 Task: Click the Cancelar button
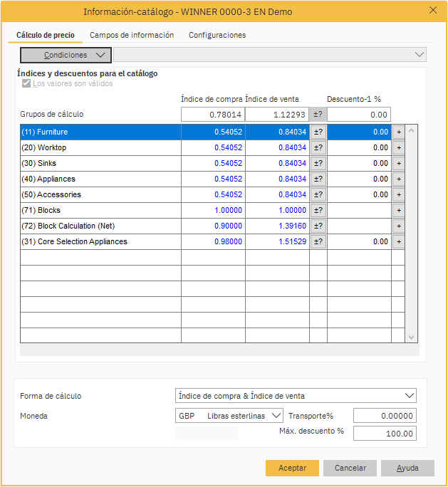pyautogui.click(x=350, y=468)
